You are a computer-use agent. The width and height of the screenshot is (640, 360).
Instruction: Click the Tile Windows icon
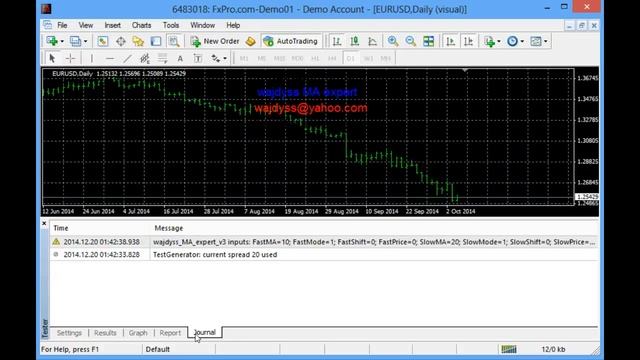429,41
